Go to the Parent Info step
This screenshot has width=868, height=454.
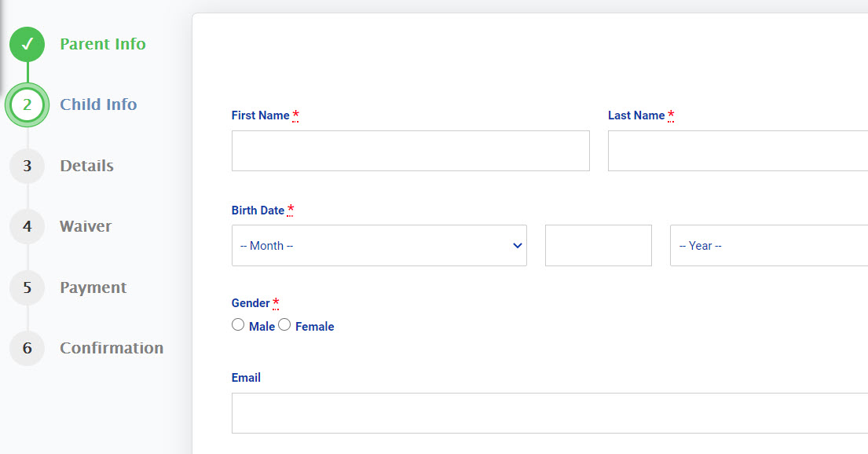pyautogui.click(x=103, y=44)
